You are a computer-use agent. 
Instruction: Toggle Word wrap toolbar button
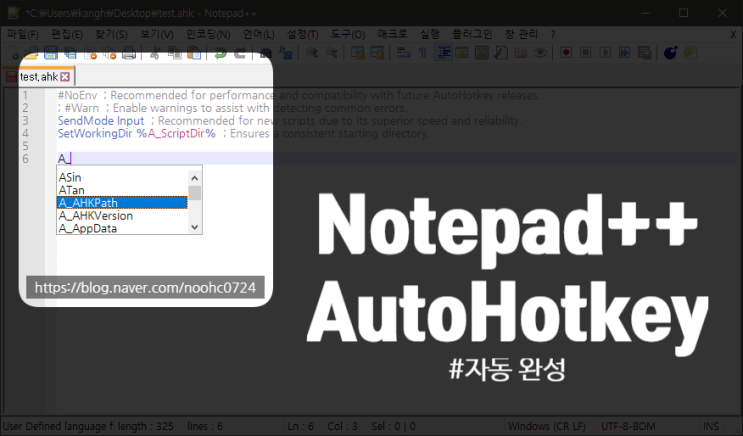pos(403,53)
